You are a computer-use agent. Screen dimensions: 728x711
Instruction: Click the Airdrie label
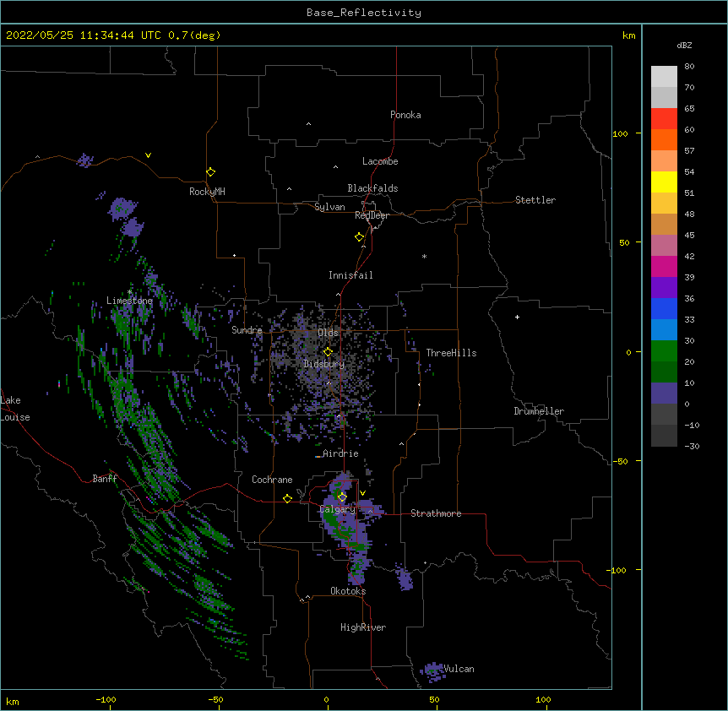pyautogui.click(x=340, y=453)
